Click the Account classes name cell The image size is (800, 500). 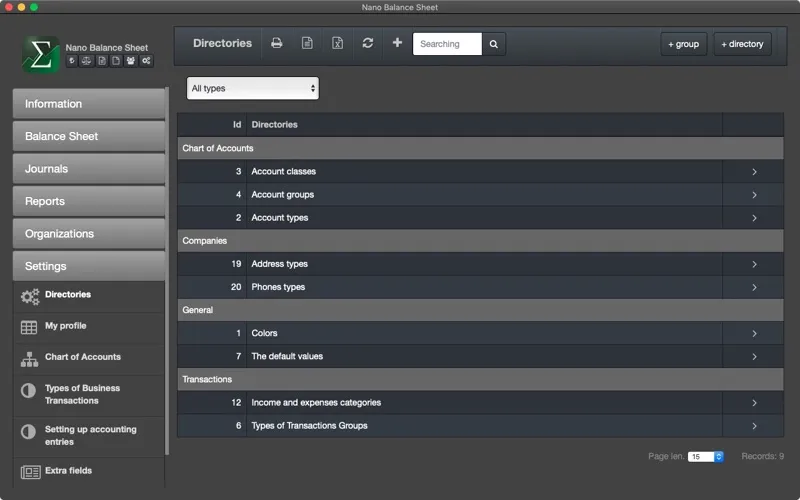(484, 171)
